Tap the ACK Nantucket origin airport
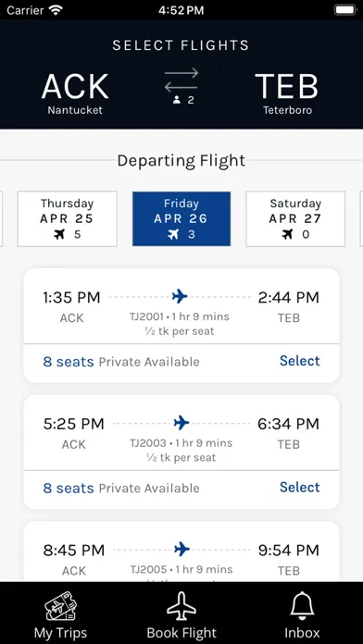The width and height of the screenshot is (363, 644). pyautogui.click(x=75, y=93)
